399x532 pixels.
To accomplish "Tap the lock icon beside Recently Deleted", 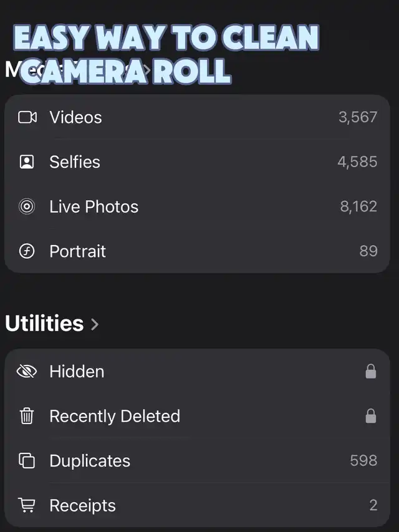I will [x=370, y=417].
